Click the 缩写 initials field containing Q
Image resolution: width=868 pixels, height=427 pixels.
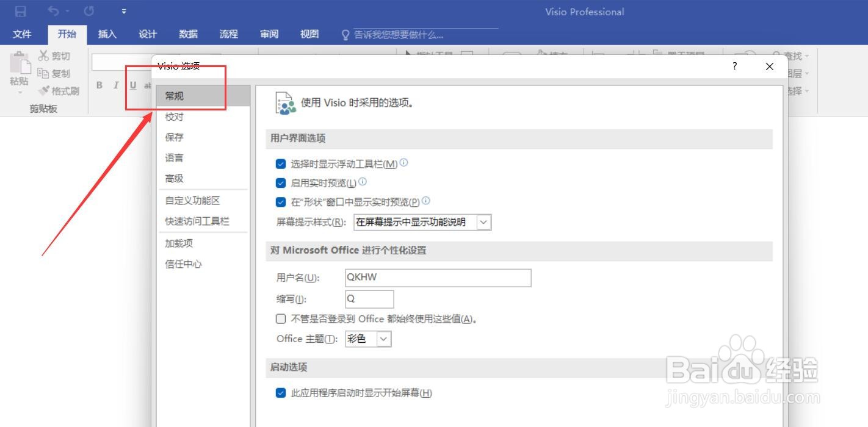click(369, 299)
